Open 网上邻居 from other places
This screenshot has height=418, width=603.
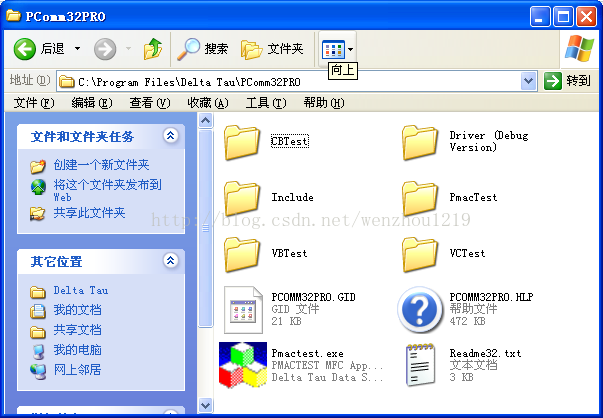point(77,370)
